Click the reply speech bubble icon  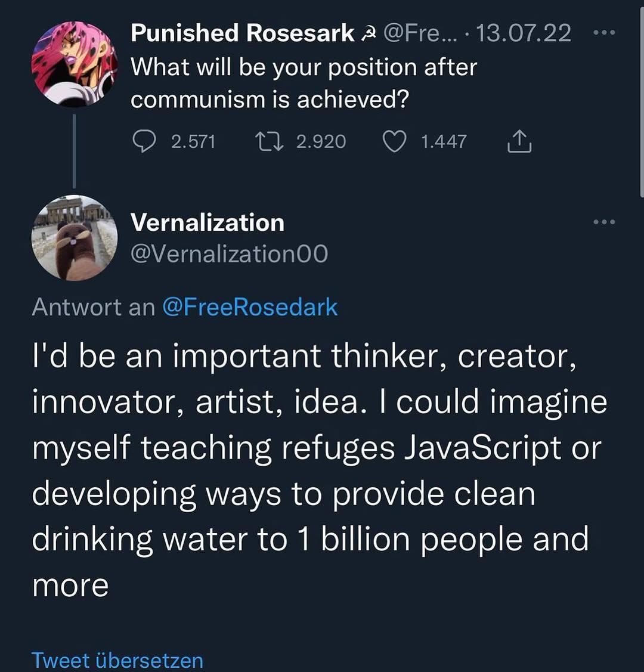pos(142,142)
